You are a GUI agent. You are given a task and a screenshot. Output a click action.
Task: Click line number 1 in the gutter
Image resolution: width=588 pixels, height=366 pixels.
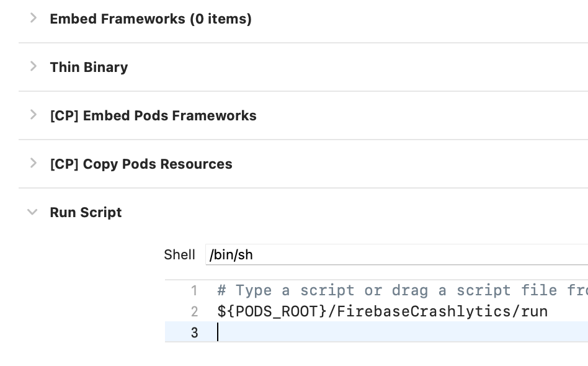click(194, 290)
